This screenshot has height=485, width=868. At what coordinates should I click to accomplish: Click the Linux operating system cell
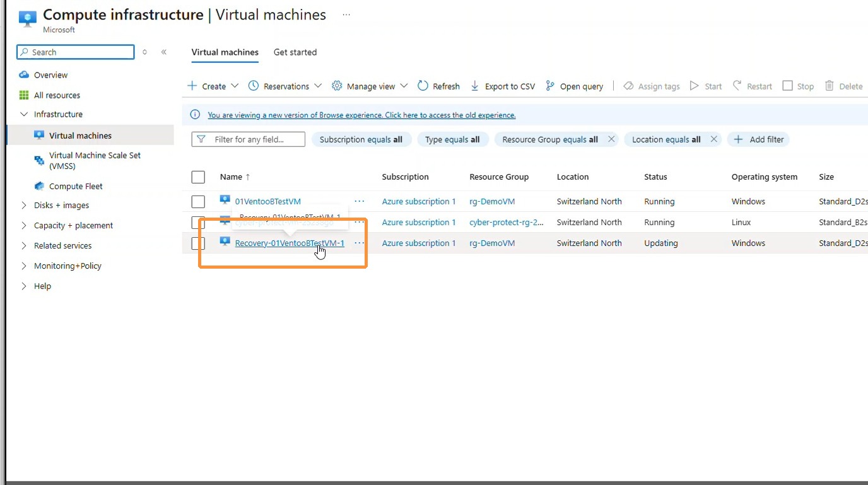point(741,222)
